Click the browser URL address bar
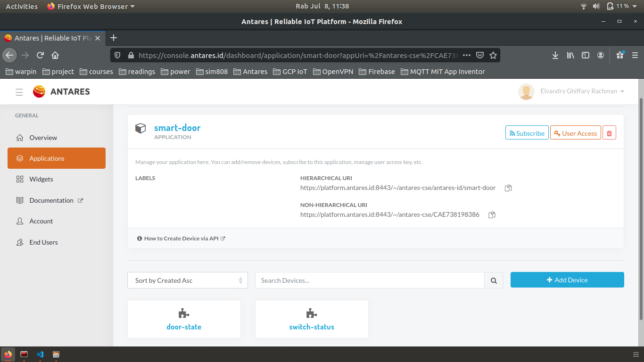Image resolution: width=644 pixels, height=362 pixels. (x=298, y=55)
